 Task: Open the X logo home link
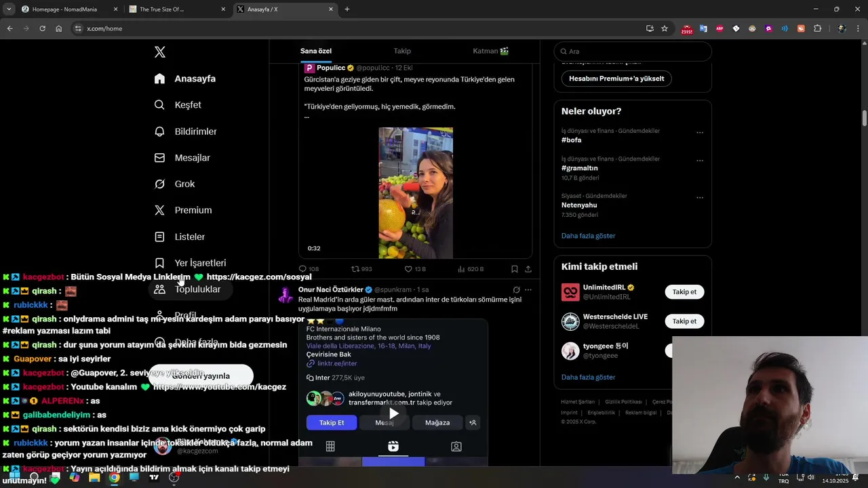159,52
